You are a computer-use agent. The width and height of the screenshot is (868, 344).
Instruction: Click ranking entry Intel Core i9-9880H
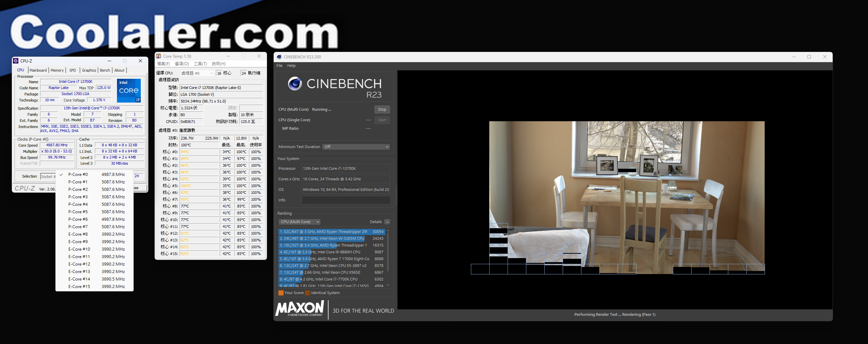coord(331,252)
